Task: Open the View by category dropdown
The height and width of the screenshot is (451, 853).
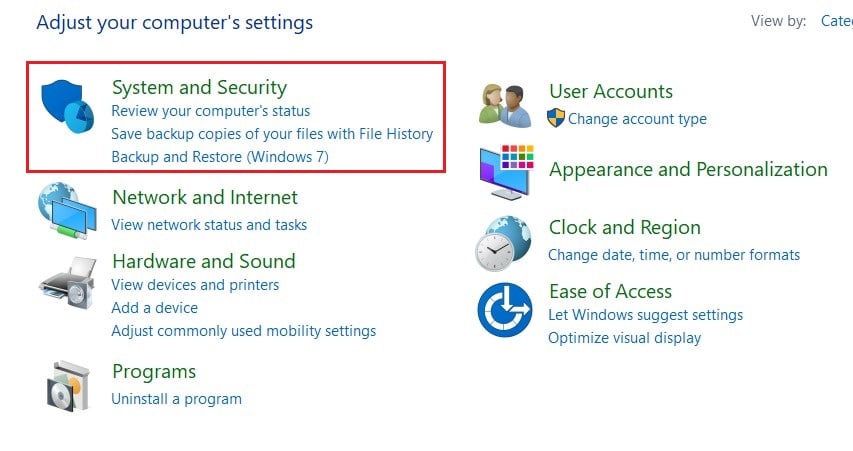Action: pos(835,21)
